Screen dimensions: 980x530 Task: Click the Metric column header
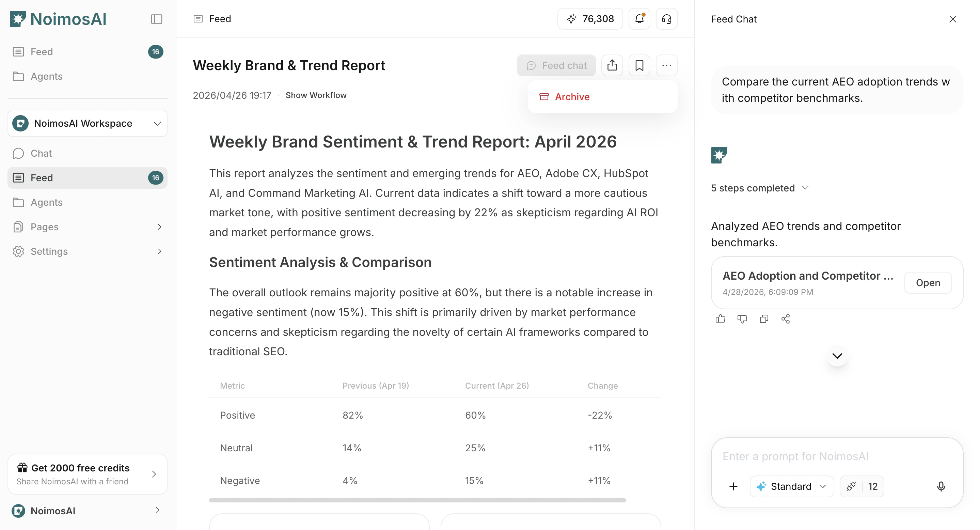click(x=233, y=386)
